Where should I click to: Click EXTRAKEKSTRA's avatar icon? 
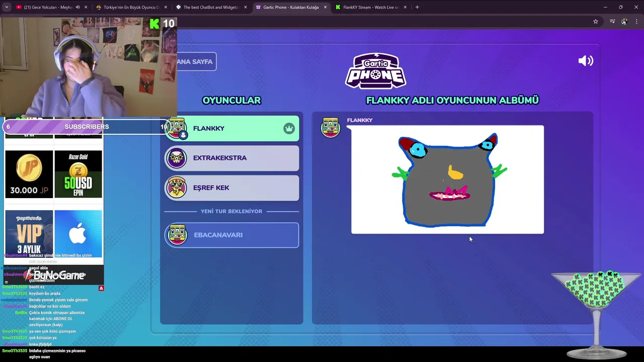coord(177,158)
